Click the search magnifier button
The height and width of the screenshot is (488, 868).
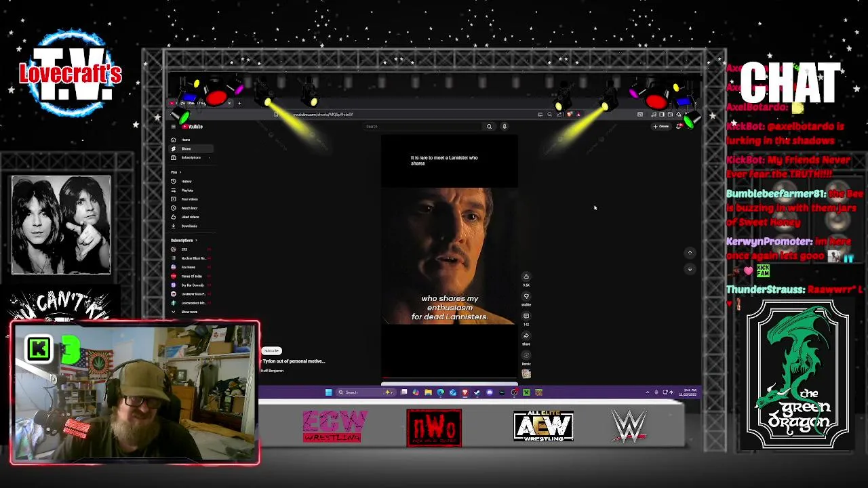click(489, 126)
